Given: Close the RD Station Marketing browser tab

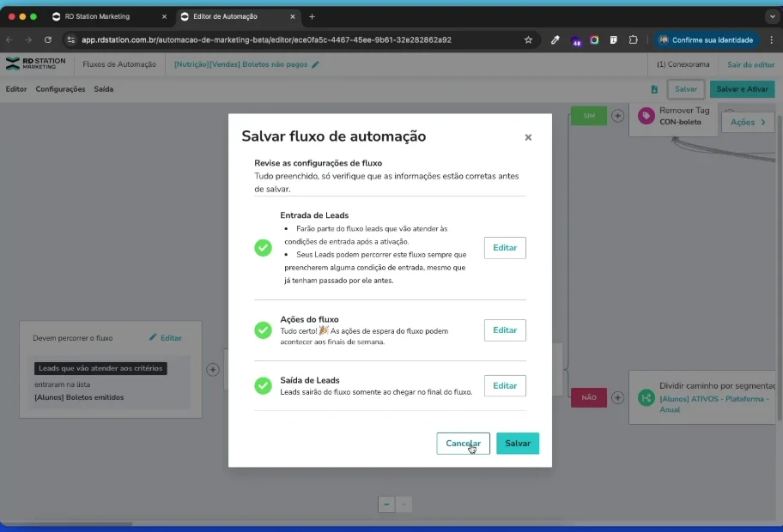Looking at the screenshot, I should 164,16.
